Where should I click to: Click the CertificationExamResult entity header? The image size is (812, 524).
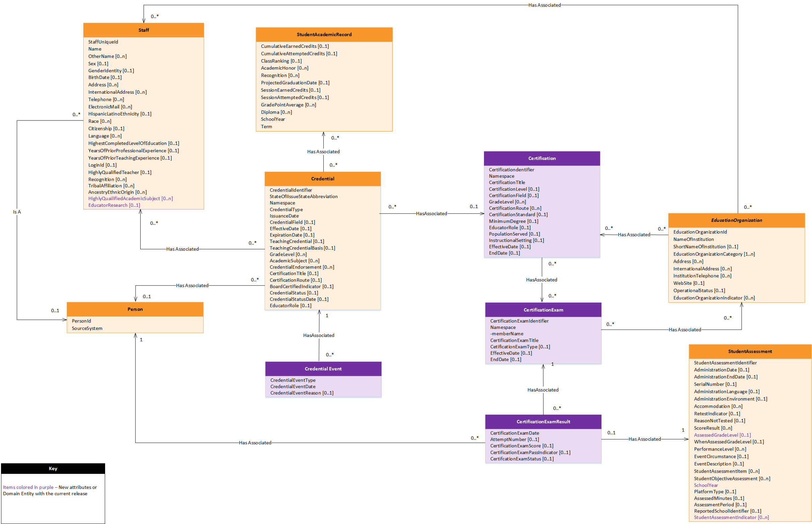point(543,422)
